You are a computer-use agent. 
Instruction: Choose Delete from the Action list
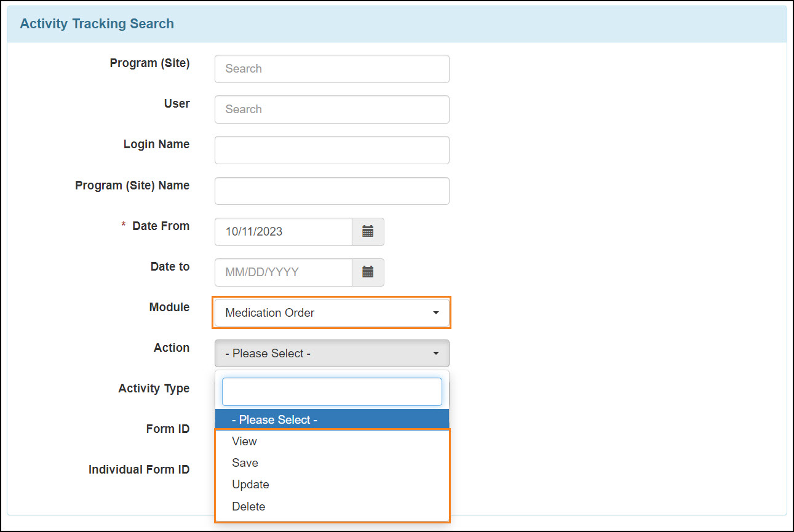point(332,507)
